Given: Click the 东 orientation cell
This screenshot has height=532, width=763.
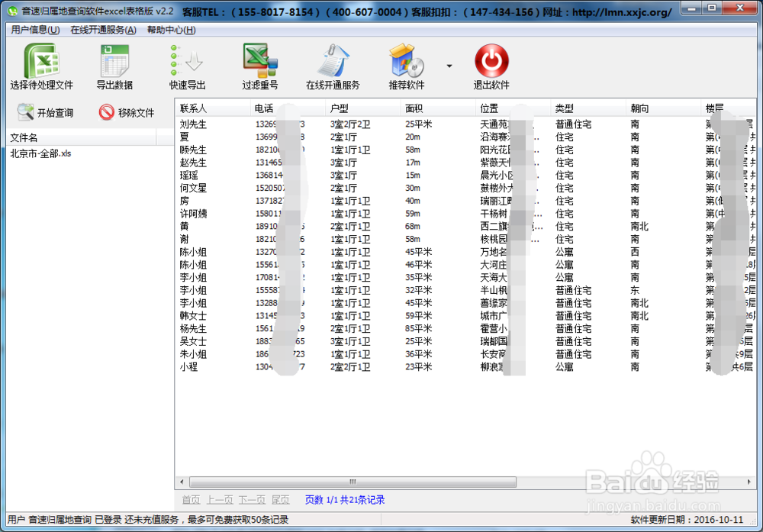Looking at the screenshot, I should tap(635, 290).
